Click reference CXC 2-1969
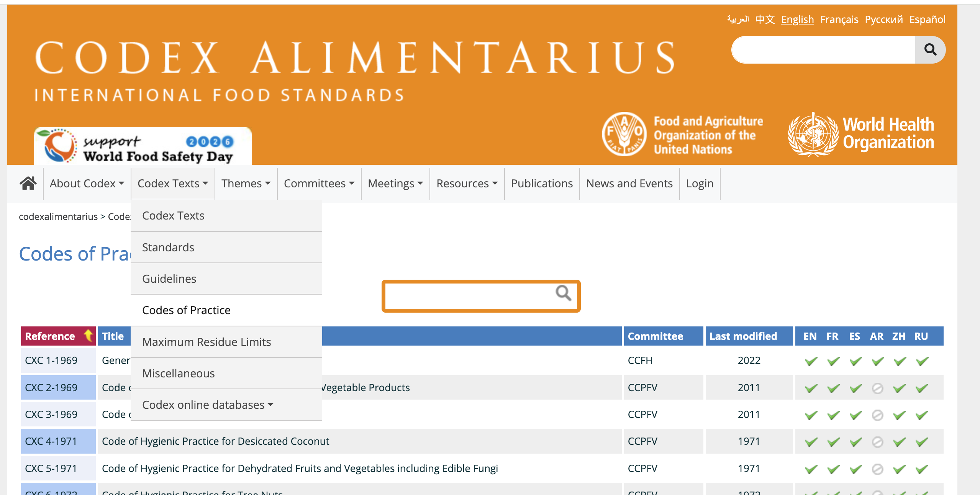The image size is (980, 495). [51, 388]
